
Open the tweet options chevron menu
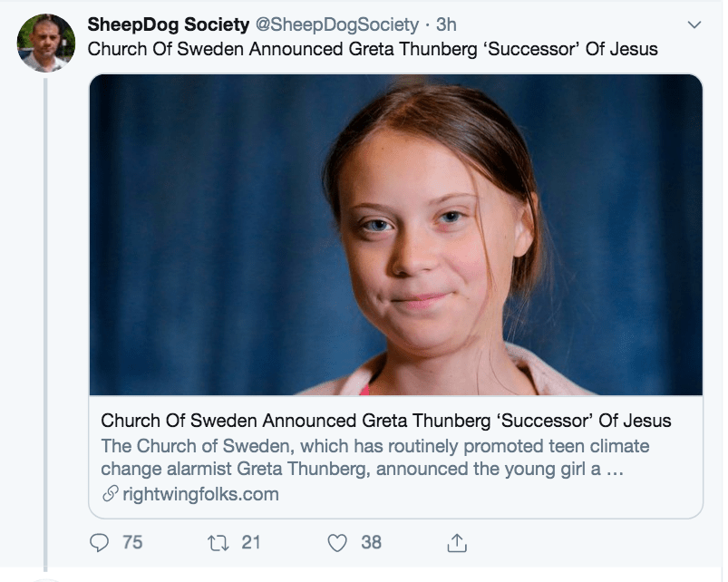tap(695, 24)
